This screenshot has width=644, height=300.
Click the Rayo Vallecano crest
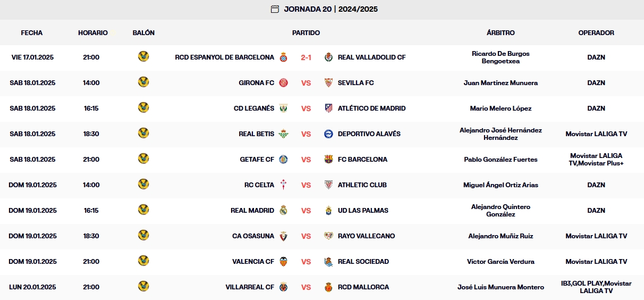tap(328, 236)
